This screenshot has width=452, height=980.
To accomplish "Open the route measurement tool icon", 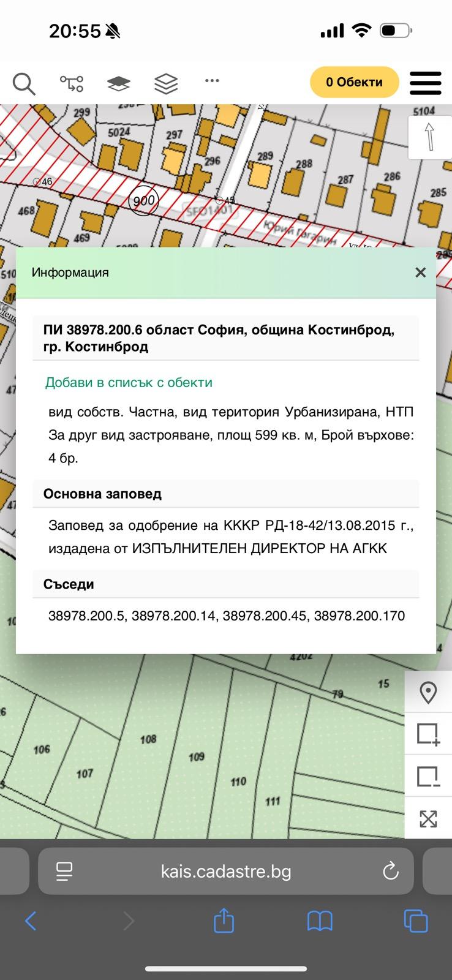I will (x=72, y=83).
